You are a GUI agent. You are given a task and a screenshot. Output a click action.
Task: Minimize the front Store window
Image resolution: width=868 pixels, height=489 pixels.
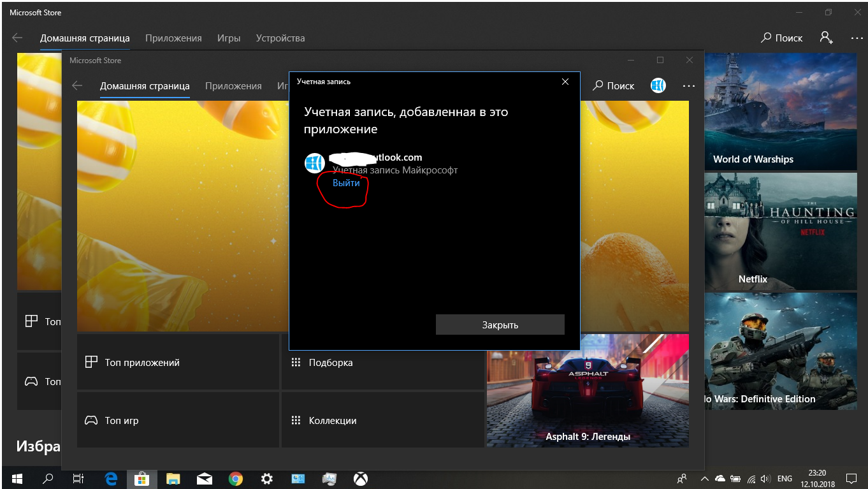631,60
